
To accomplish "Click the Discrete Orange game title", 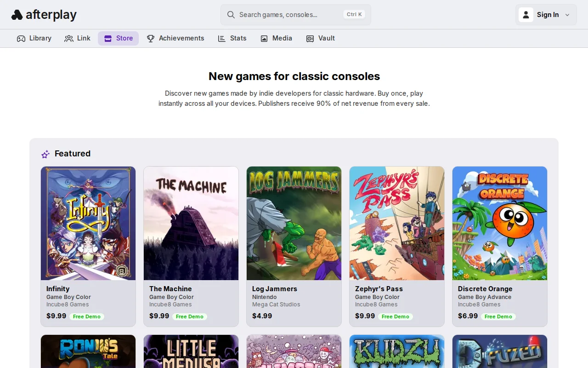I will tap(485, 289).
